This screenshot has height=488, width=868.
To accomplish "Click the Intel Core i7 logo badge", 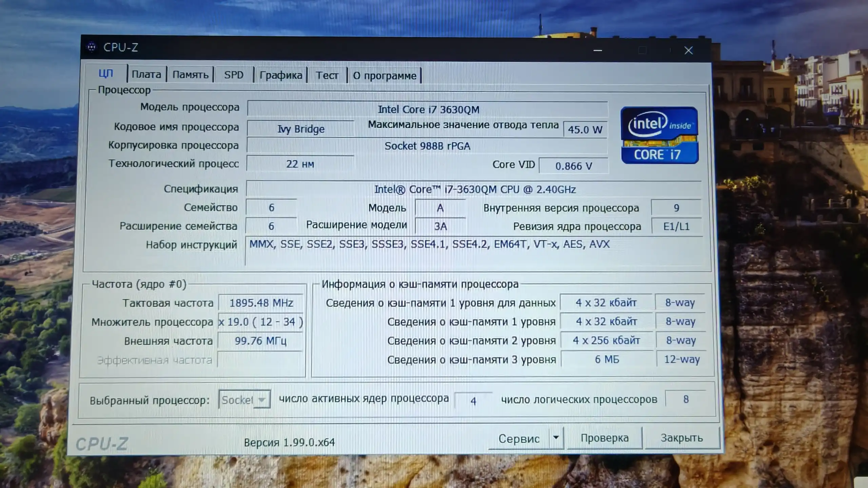I will (x=659, y=136).
